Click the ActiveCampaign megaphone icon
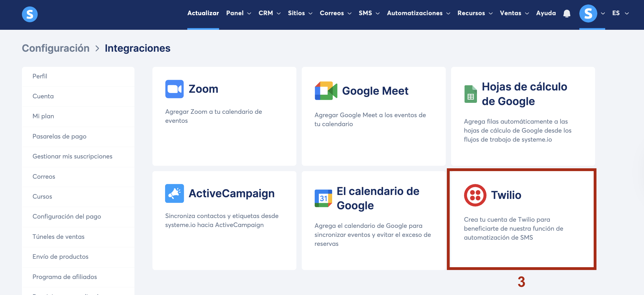Viewport: 644px width, 295px height. 174,193
